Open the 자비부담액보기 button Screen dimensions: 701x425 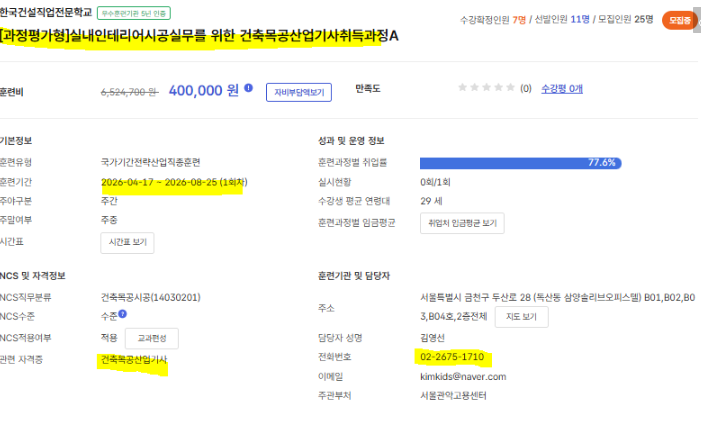click(x=301, y=92)
